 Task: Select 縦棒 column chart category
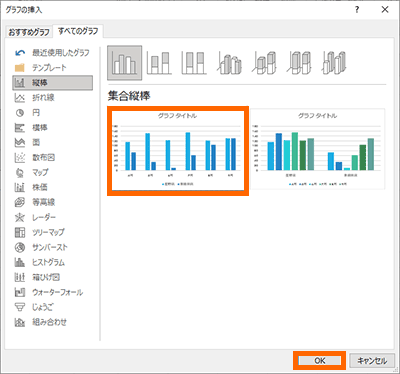click(52, 83)
